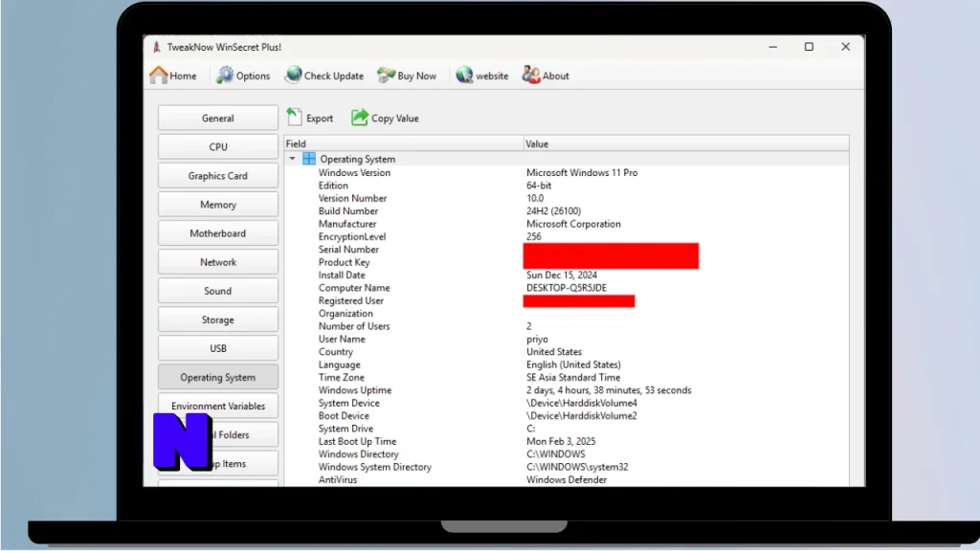
Task: Click the Home text label in toolbar
Action: tap(183, 76)
